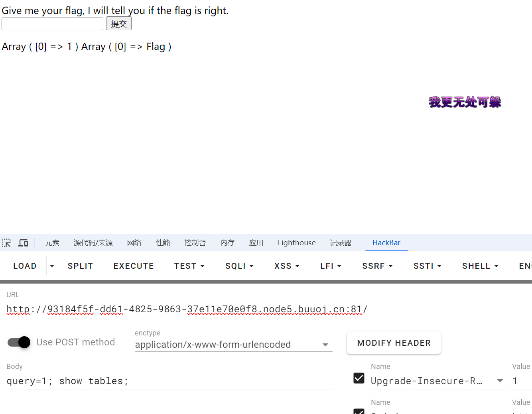Click the flag text input field
532x414 pixels.
[52, 24]
